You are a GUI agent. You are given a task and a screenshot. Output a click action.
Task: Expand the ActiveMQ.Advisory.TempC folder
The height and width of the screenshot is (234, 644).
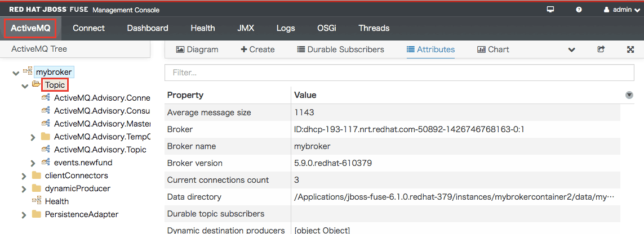[34, 137]
